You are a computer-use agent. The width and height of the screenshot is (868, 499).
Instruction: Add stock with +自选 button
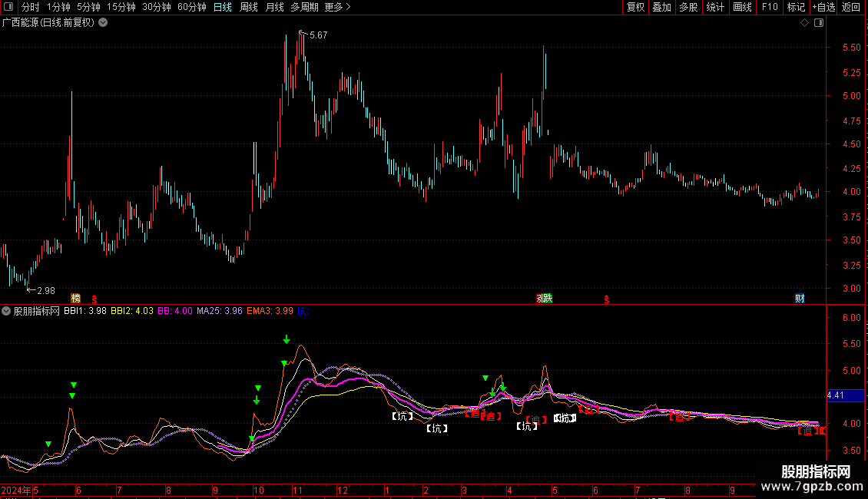tap(823, 7)
